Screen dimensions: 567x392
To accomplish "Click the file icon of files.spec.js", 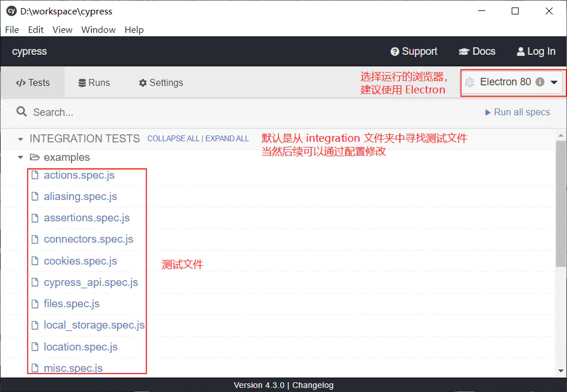I will coord(35,304).
